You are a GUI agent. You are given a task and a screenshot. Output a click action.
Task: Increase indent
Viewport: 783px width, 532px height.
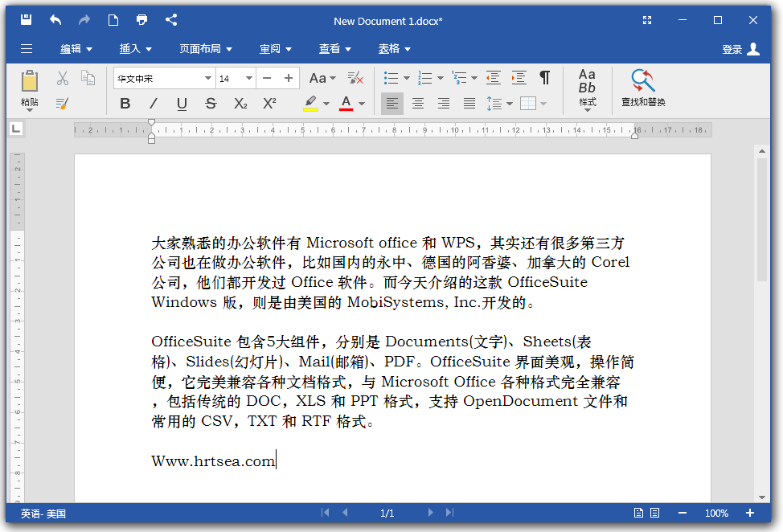(x=519, y=78)
